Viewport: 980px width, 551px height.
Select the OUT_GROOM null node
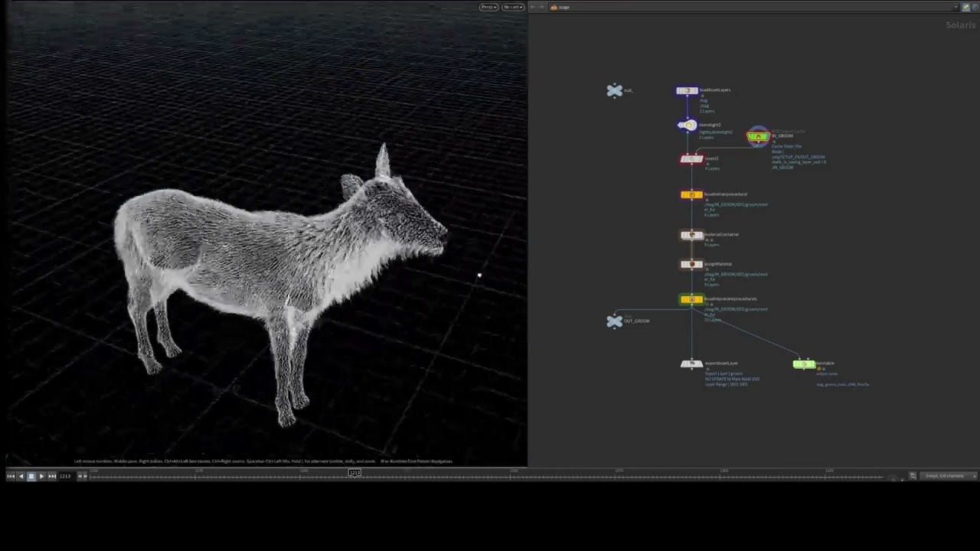(x=615, y=321)
